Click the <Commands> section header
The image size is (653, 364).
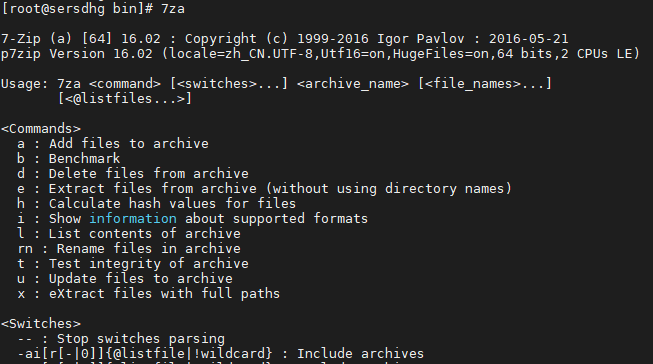coord(41,129)
